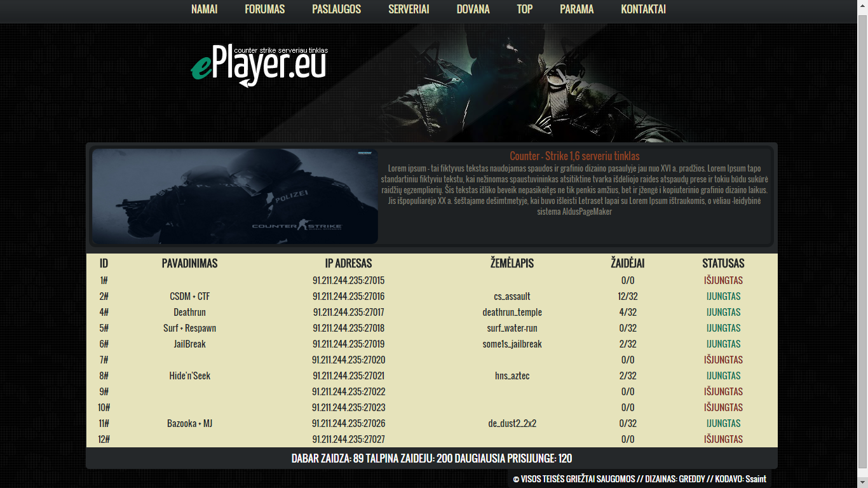Select SERVERIAI from the top menu
This screenshot has width=868, height=488.
coord(409,9)
